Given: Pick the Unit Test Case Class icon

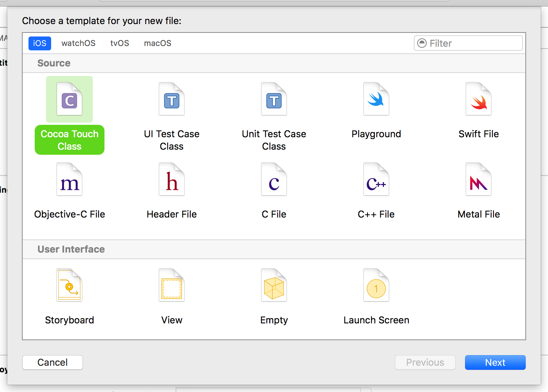Looking at the screenshot, I should click(x=274, y=99).
